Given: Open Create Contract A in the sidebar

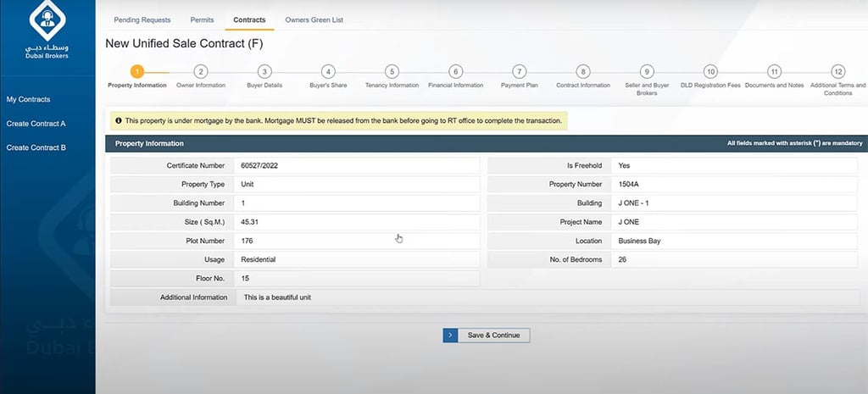Looking at the screenshot, I should [x=36, y=124].
